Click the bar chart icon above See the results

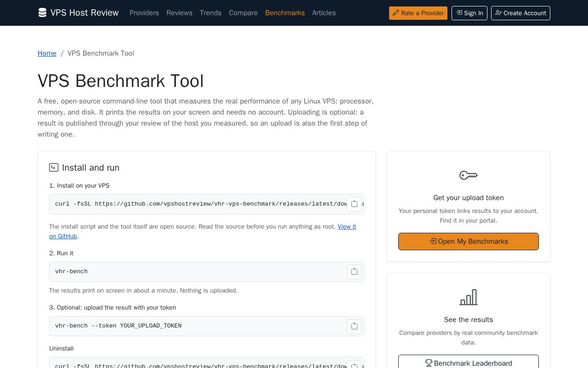click(469, 297)
